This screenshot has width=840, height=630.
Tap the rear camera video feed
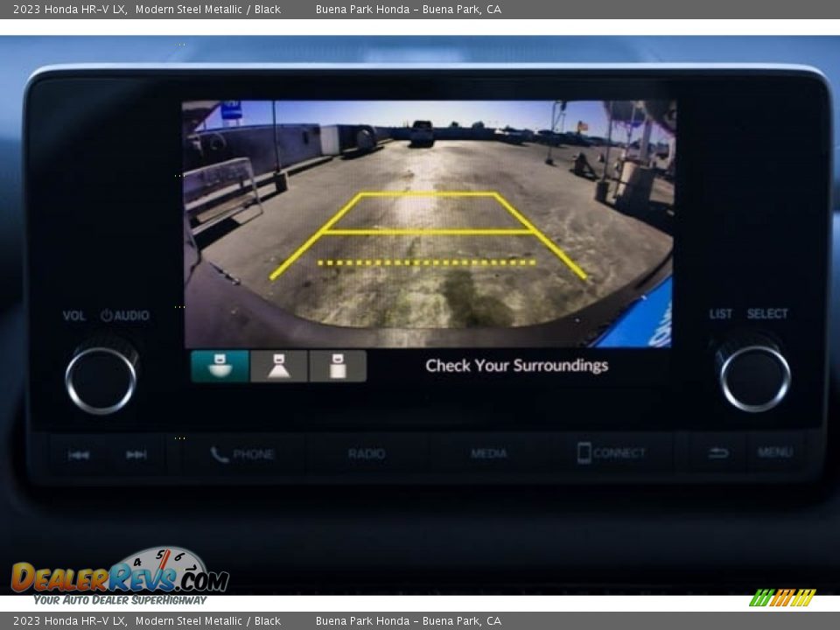428,223
